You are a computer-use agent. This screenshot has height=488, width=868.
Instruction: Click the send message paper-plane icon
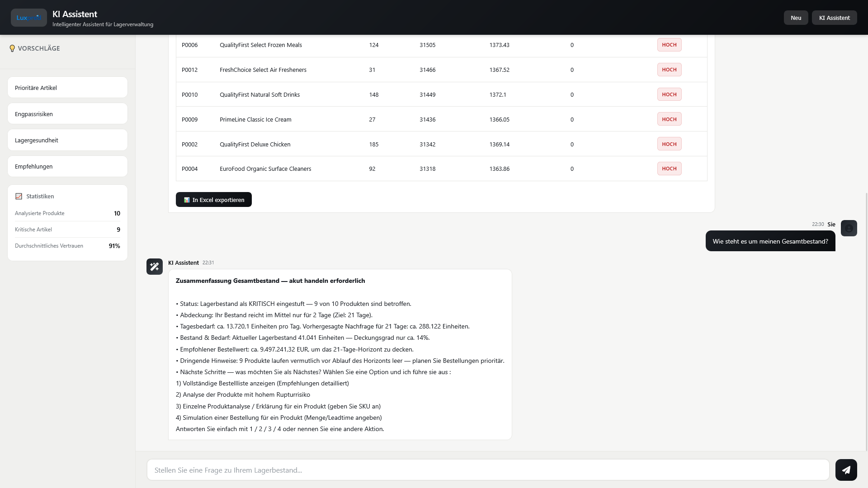click(x=846, y=470)
